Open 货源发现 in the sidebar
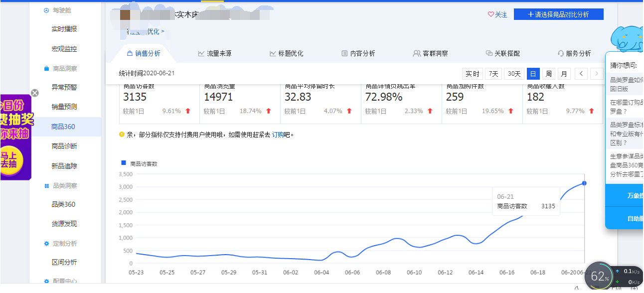The width and height of the screenshot is (644, 293). pos(64,224)
